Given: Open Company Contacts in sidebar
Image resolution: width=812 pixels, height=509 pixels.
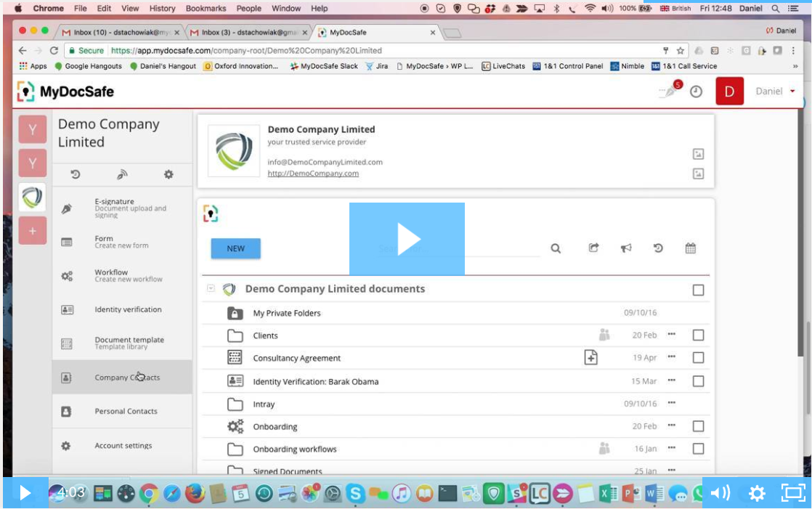Looking at the screenshot, I should [x=122, y=378].
